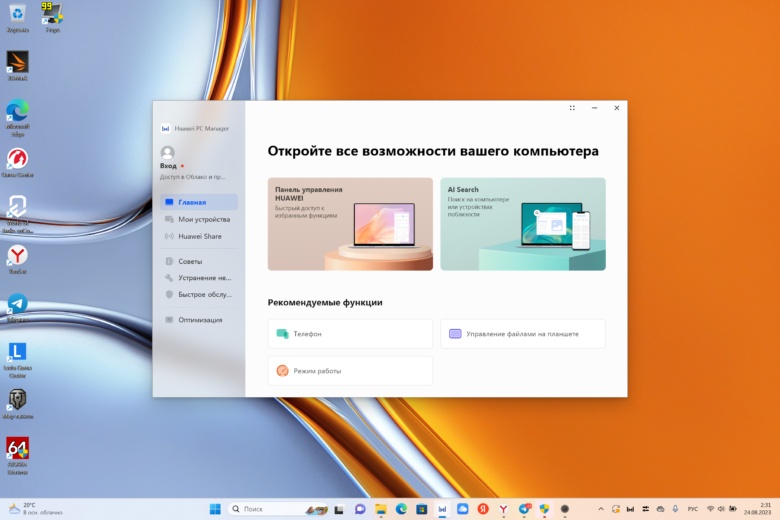Switch the РУС input language indicator

point(692,509)
